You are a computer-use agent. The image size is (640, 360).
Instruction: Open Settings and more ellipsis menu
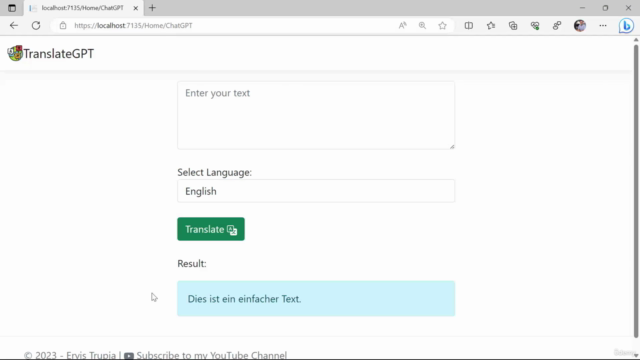tap(603, 25)
